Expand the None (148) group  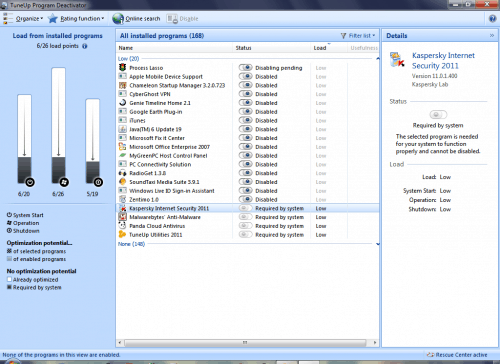click(x=378, y=244)
